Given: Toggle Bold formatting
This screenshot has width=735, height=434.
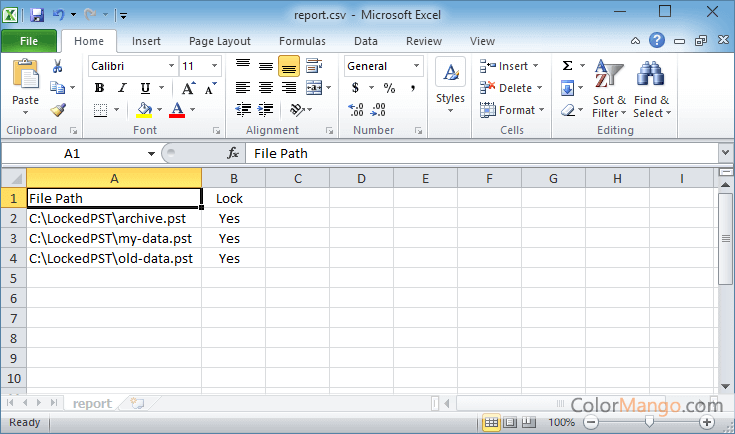Looking at the screenshot, I should pyautogui.click(x=99, y=88).
